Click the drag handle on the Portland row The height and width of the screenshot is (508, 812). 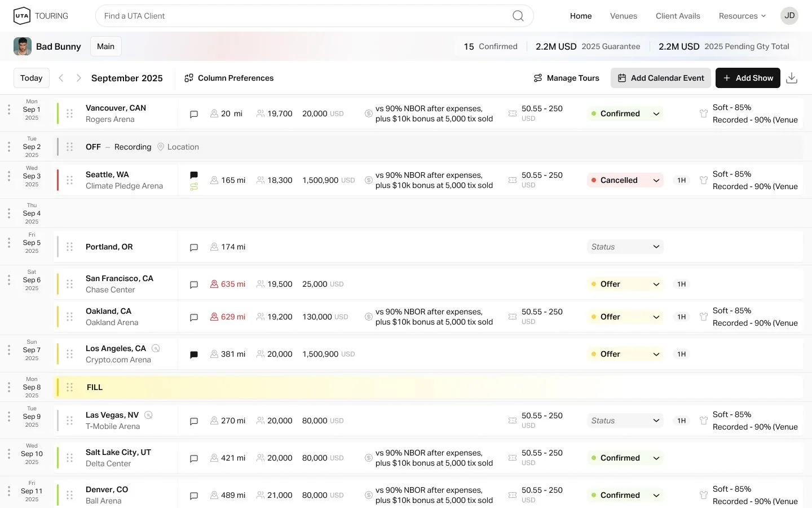[x=70, y=247]
